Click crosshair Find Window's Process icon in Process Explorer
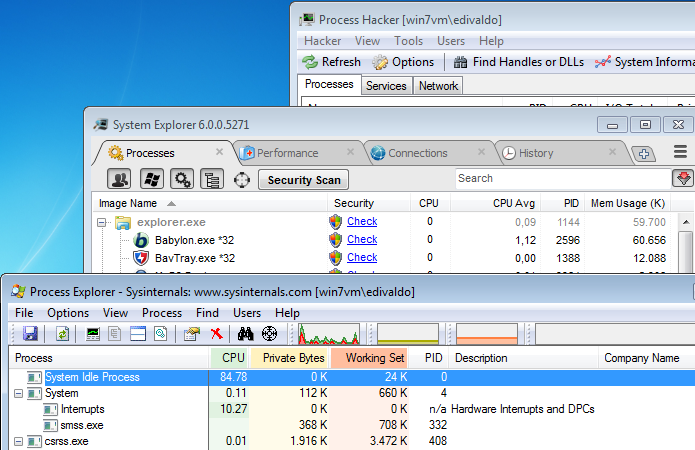The image size is (695, 450). (x=269, y=333)
